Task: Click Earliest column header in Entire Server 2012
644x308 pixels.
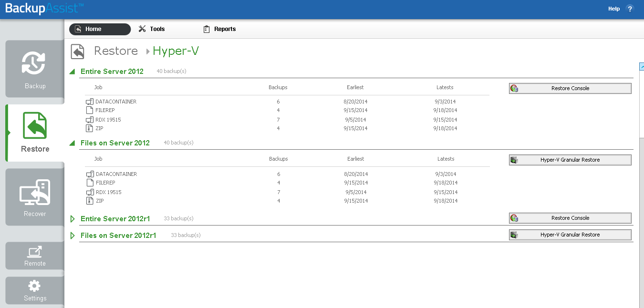Action: 355,87
